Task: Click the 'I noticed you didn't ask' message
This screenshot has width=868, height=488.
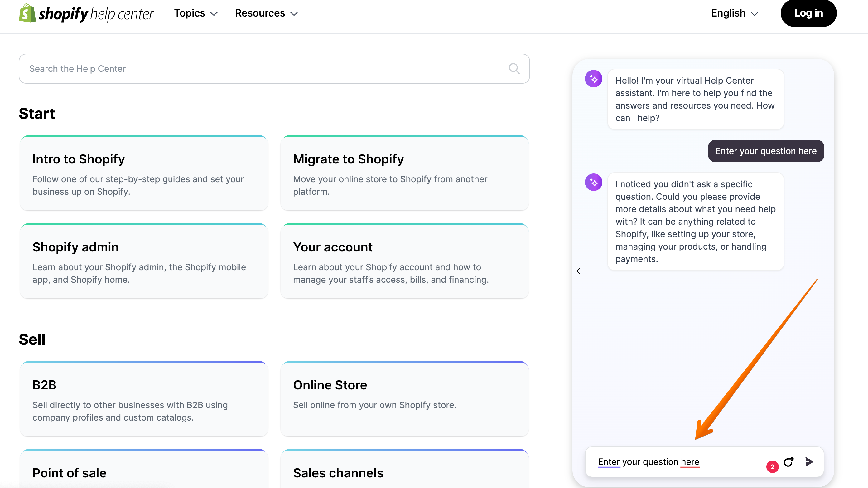Action: tap(696, 222)
